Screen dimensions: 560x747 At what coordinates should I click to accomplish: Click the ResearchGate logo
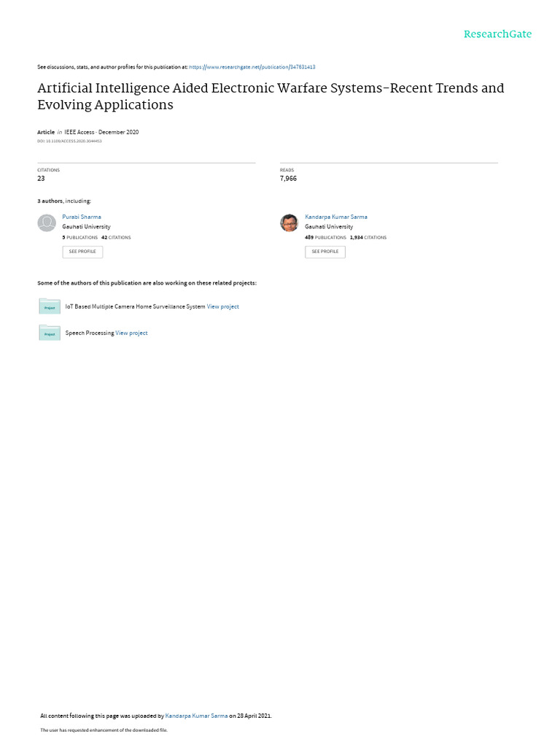coord(497,34)
